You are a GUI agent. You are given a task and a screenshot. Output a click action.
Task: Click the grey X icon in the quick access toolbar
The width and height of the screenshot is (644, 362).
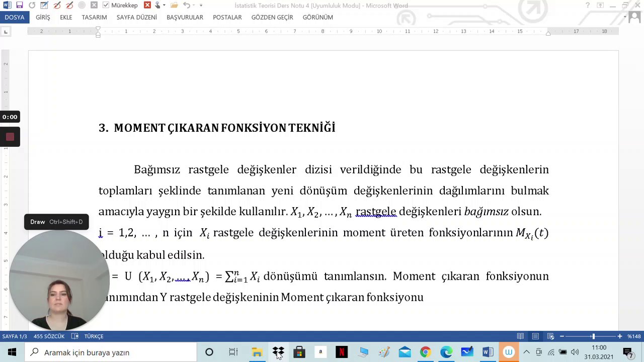tap(94, 5)
